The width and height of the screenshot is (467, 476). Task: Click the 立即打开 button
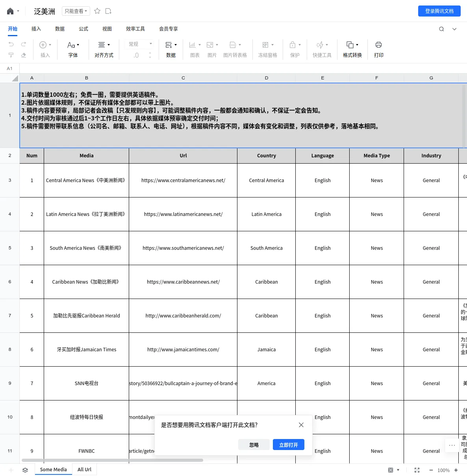[289, 445]
